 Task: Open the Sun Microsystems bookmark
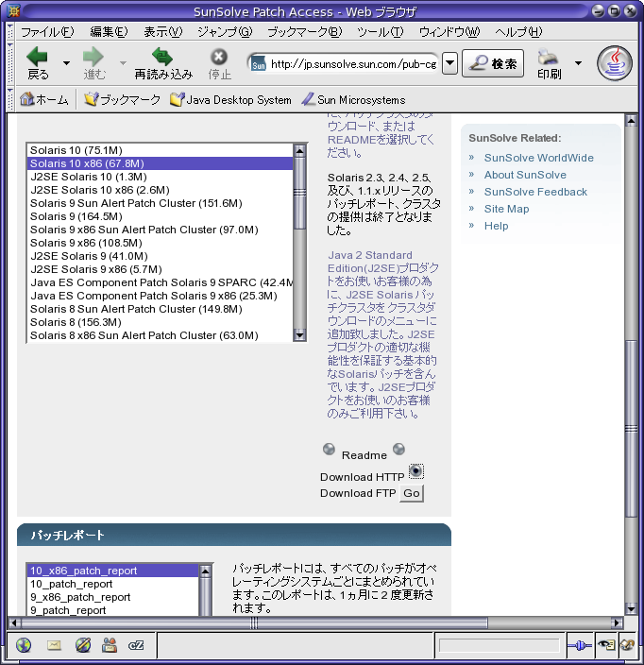[353, 100]
